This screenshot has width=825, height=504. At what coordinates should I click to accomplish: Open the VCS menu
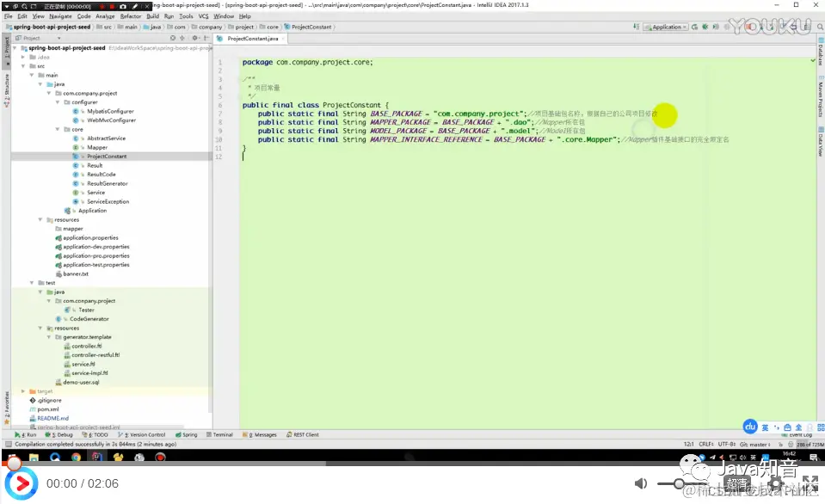coord(203,16)
